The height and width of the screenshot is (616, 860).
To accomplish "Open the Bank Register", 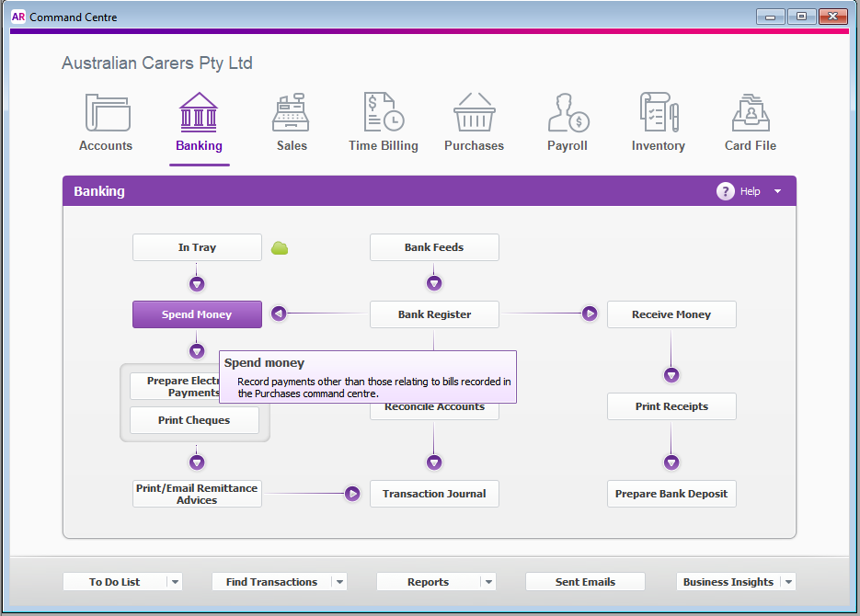I will pos(434,314).
